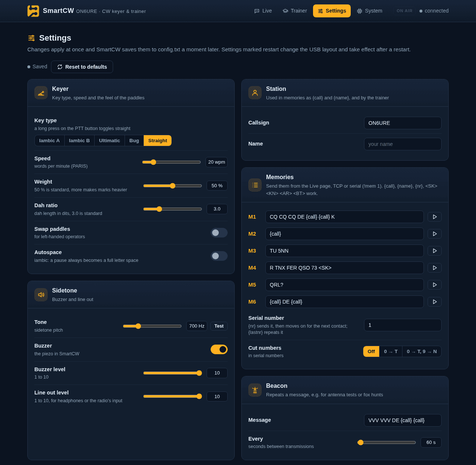Play memory M3
This screenshot has height=465, width=476.
tap(435, 251)
